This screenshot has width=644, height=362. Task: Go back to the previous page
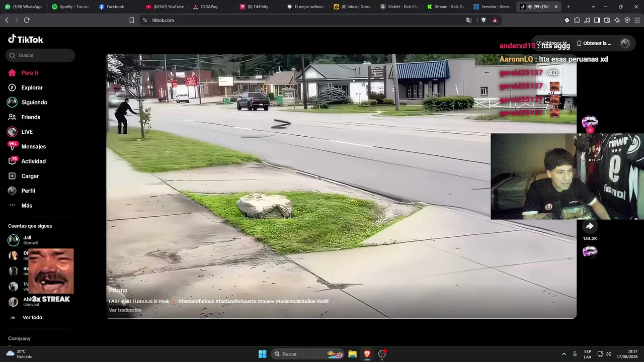[x=7, y=20]
